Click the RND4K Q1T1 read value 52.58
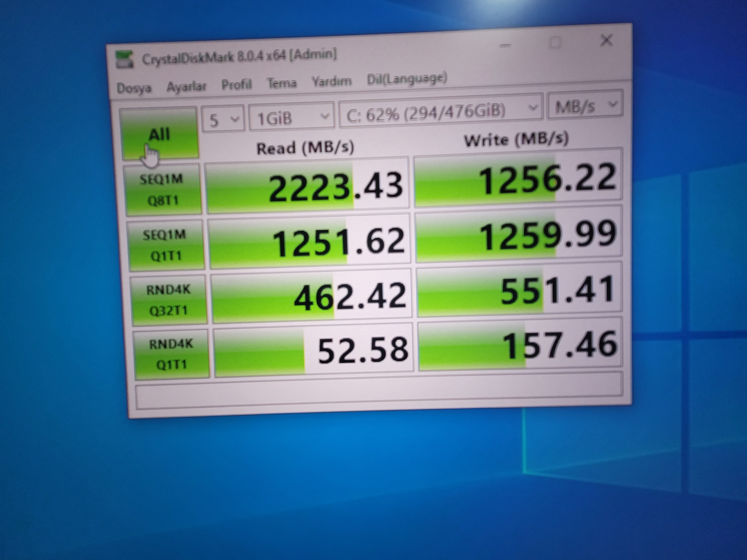Viewport: 747px width, 560px height. [314, 350]
